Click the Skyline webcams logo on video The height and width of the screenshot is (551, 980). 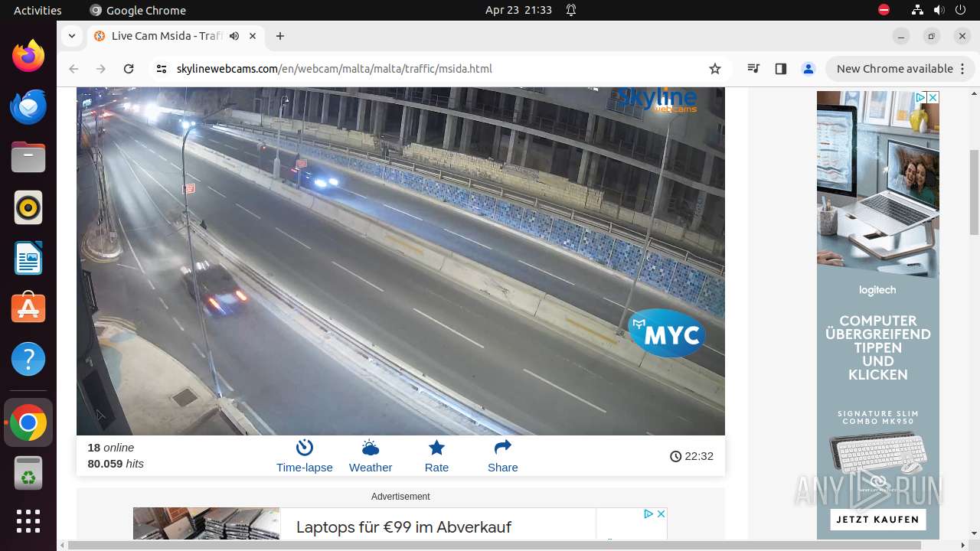(658, 99)
